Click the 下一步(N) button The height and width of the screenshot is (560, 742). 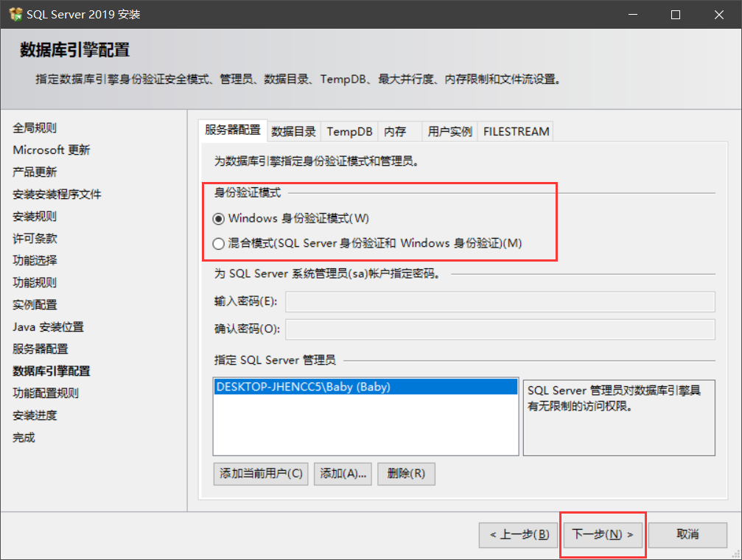[x=603, y=535]
